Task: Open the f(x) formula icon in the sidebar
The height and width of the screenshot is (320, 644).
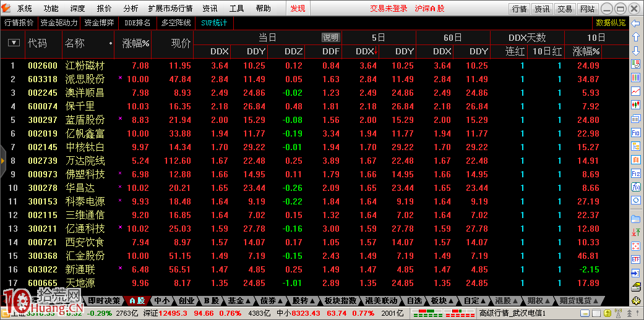Action: [x=636, y=187]
